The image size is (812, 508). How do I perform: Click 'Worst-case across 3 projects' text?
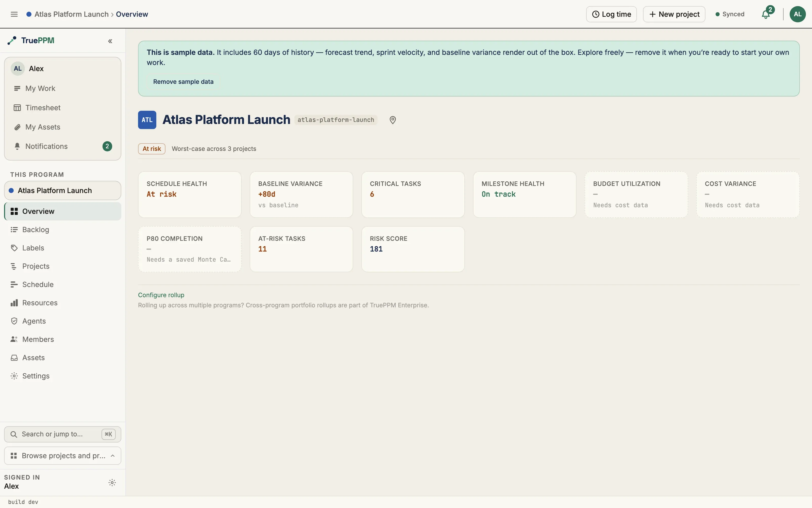(x=214, y=149)
